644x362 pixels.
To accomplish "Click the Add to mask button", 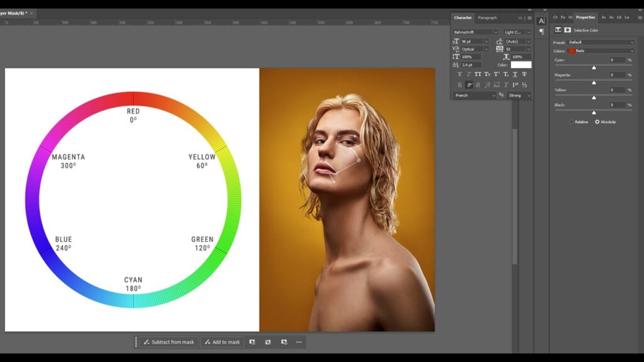I will click(222, 342).
